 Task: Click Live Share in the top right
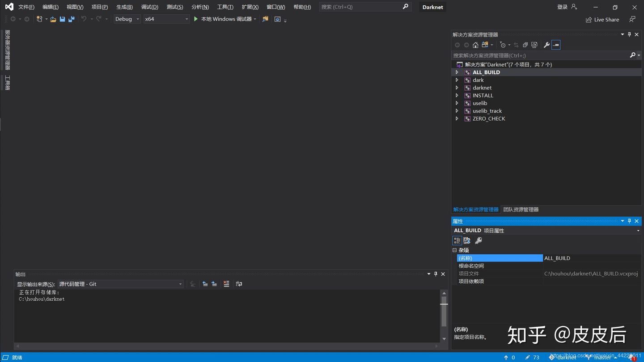(602, 20)
